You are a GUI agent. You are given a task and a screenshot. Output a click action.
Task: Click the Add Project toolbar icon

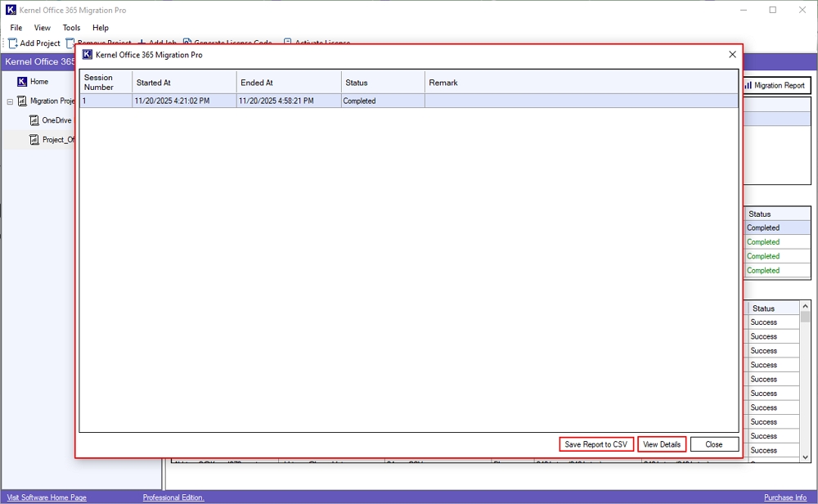click(x=13, y=43)
